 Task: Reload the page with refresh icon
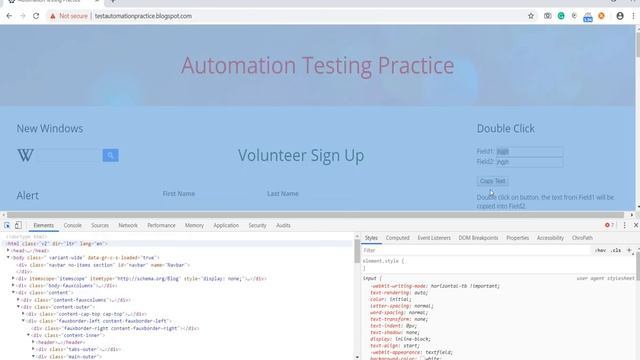(x=36, y=16)
